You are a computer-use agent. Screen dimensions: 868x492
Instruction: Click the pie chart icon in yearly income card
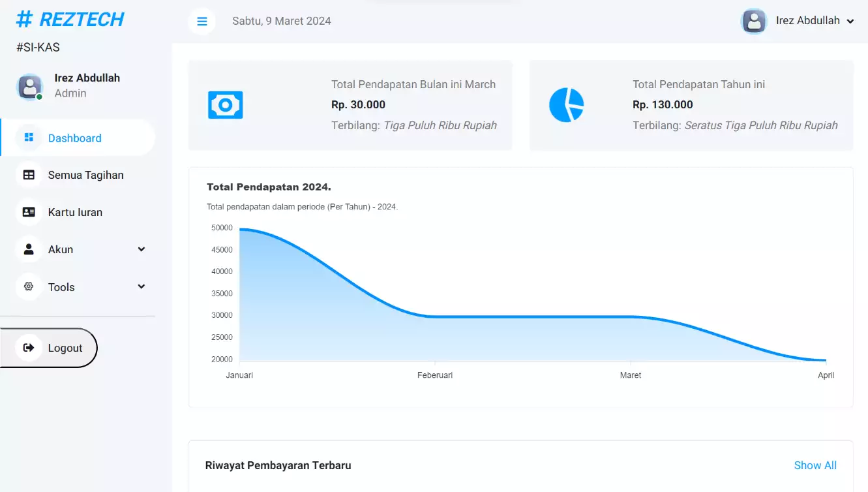566,105
